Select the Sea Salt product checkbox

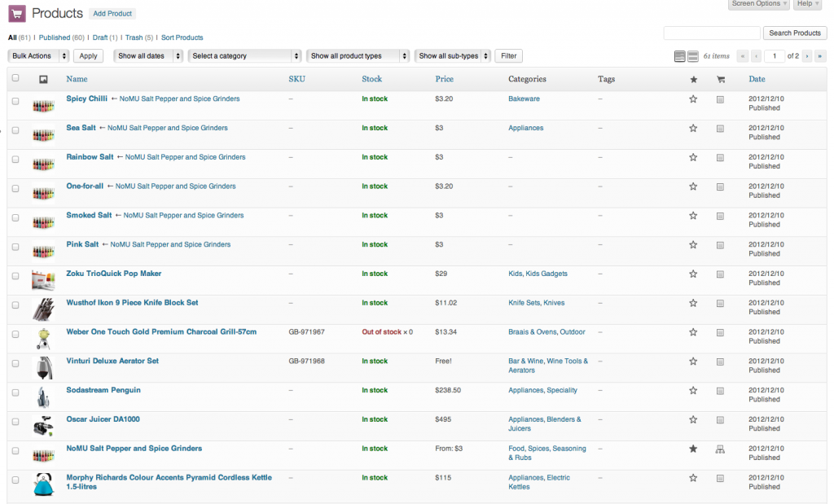pyautogui.click(x=15, y=130)
